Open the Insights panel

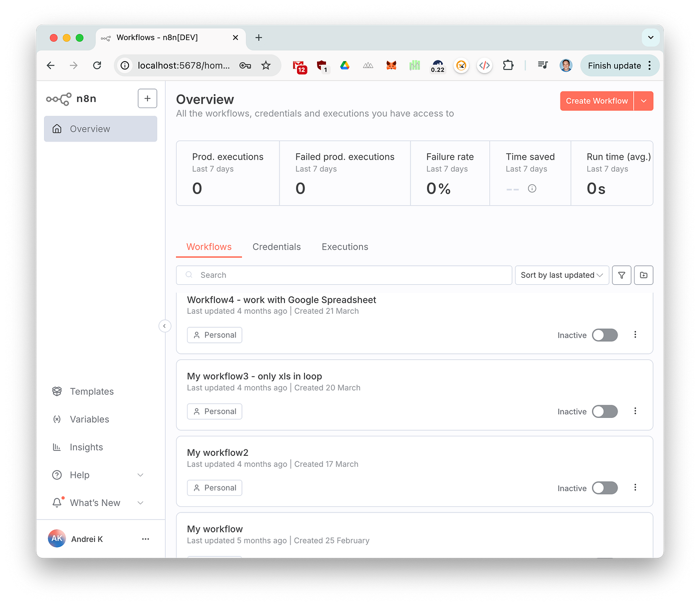pyautogui.click(x=86, y=447)
